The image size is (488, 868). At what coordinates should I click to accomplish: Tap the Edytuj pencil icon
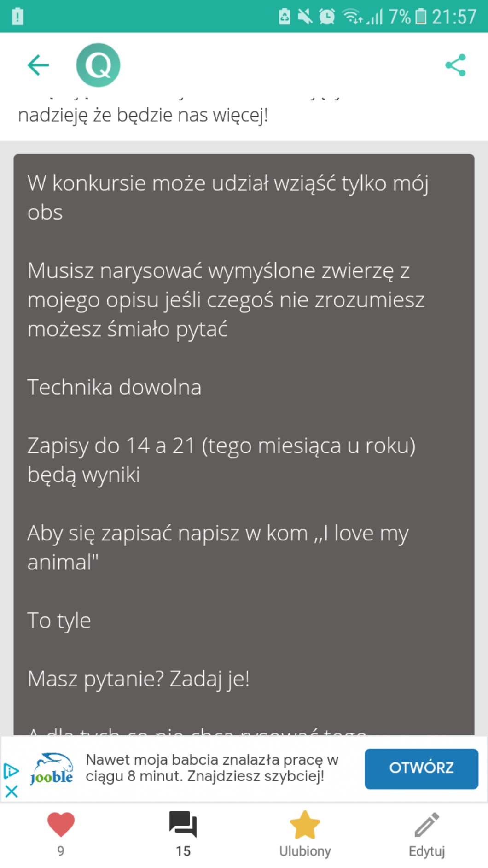click(x=427, y=825)
